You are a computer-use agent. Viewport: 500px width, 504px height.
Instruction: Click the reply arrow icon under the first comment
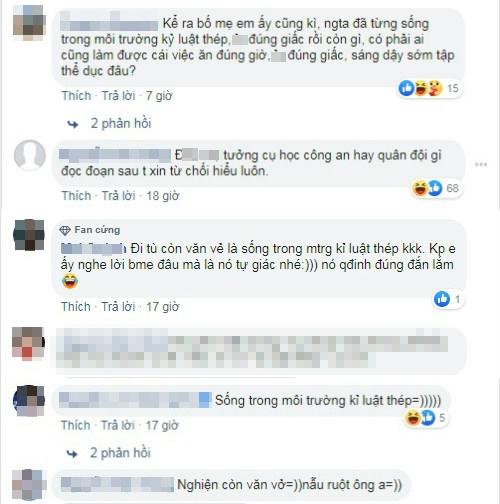[x=73, y=125]
